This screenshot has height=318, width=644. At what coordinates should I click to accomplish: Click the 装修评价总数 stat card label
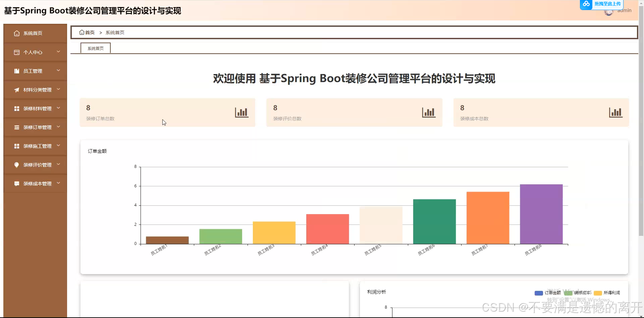[x=287, y=119]
